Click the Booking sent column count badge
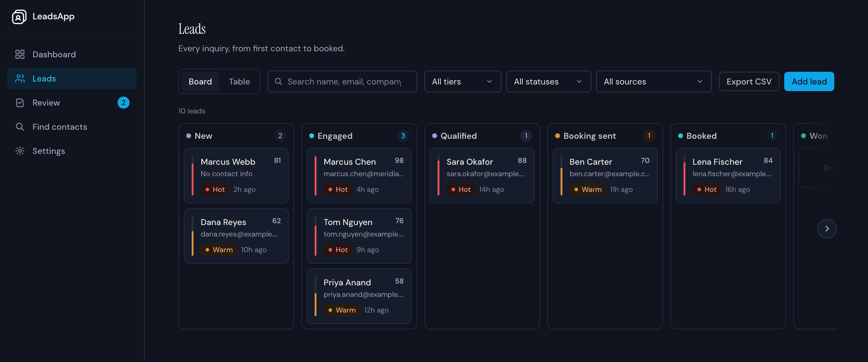The image size is (868, 362). tap(649, 136)
